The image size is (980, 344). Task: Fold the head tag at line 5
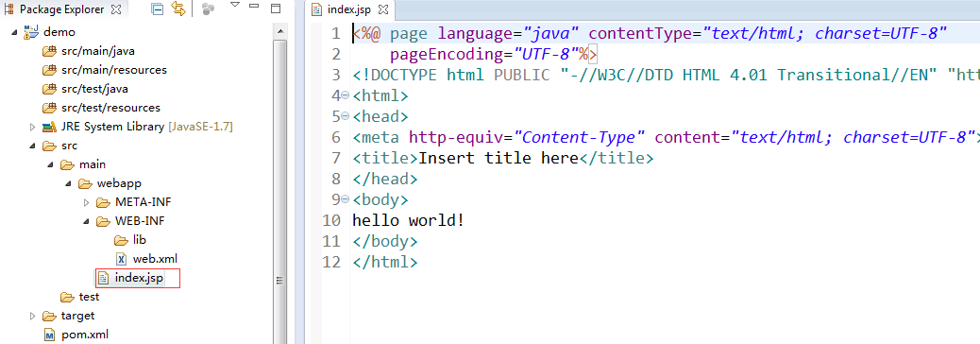point(346,116)
